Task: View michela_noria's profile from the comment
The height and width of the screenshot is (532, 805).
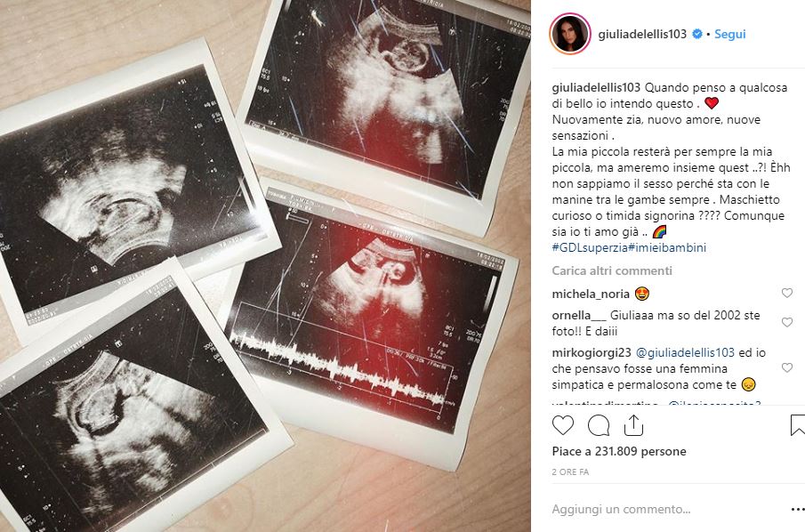Action: 591,294
